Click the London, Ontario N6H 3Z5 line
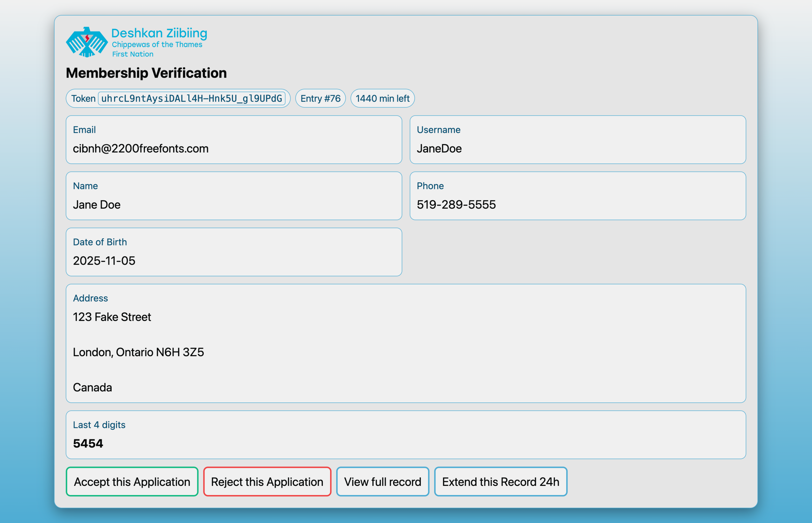 138,352
